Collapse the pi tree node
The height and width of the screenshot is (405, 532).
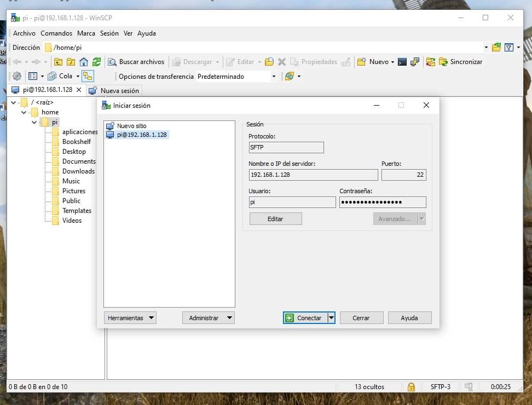point(34,121)
